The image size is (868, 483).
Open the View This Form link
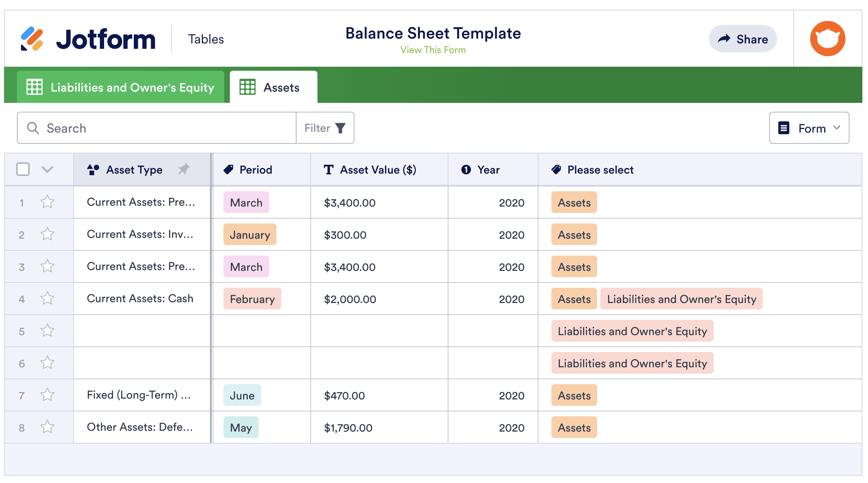tap(433, 50)
